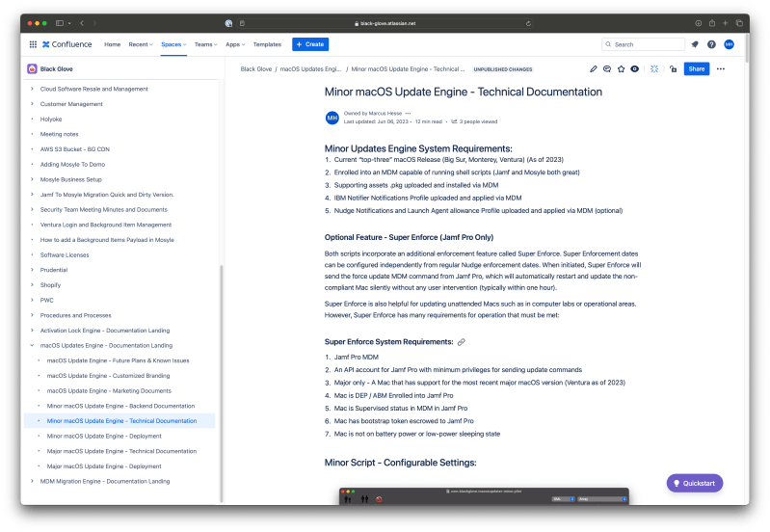Click the owner options ellipsis next to Marcus Hesse
The image size is (770, 532).
pos(408,114)
